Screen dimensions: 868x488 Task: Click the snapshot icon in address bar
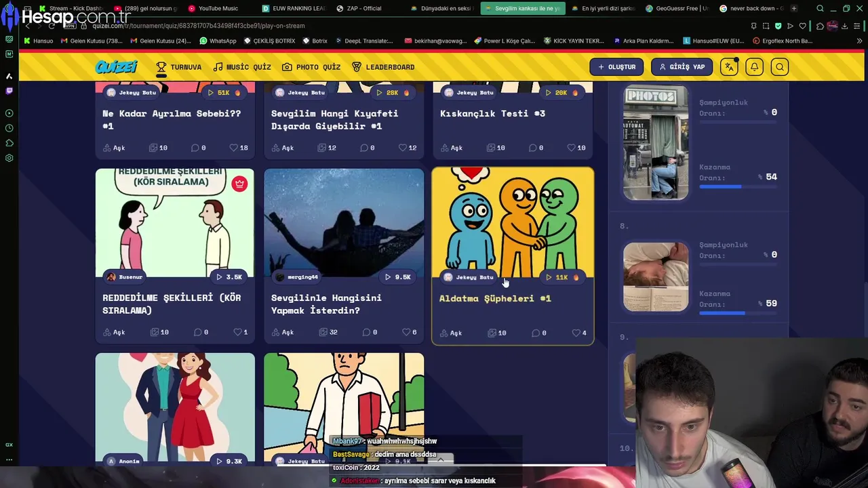(x=766, y=26)
